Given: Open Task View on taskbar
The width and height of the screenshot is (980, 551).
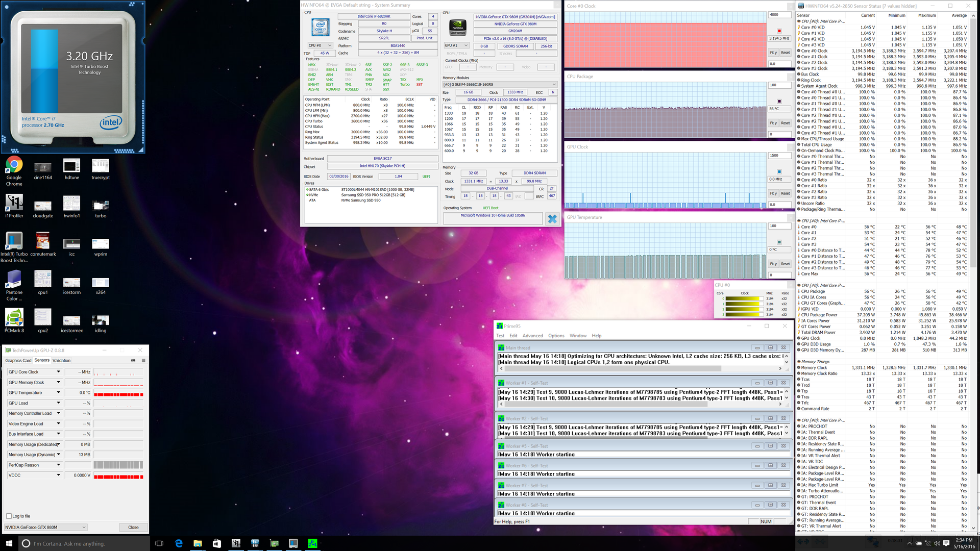Looking at the screenshot, I should (x=159, y=543).
